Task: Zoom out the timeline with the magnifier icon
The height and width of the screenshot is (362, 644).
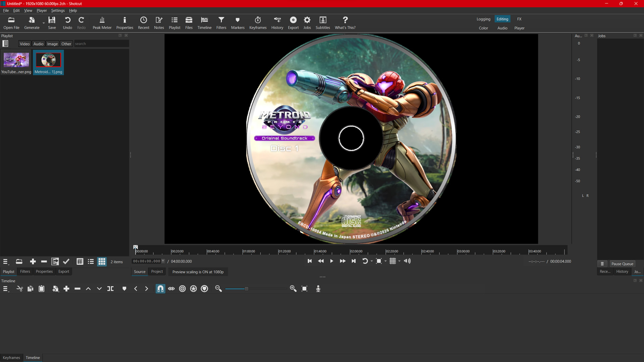Action: click(218, 289)
